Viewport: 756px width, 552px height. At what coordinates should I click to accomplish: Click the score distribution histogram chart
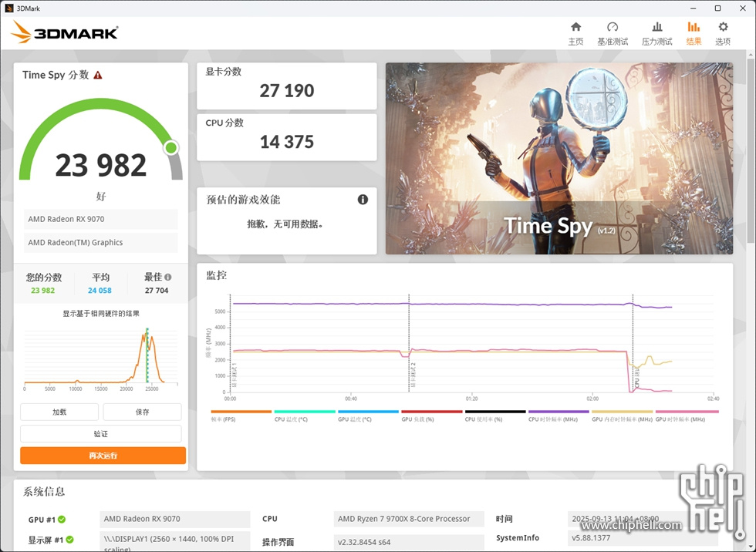tap(101, 357)
